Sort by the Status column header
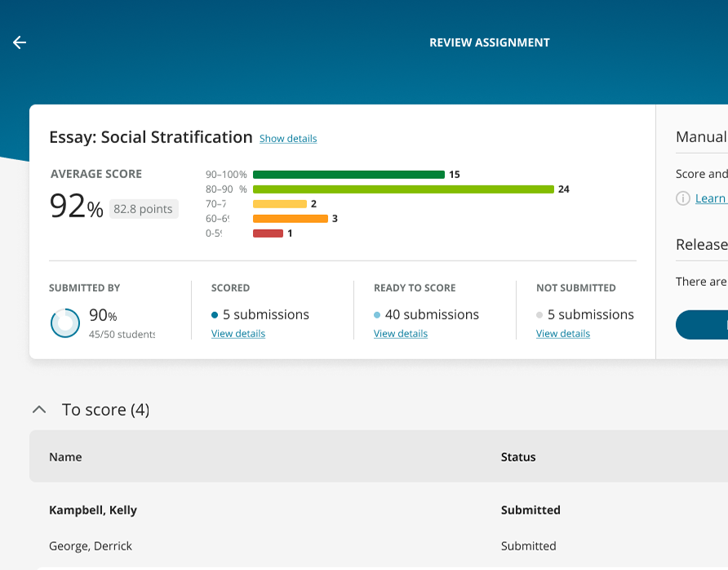Screen dimensions: 728x570 coord(518,457)
